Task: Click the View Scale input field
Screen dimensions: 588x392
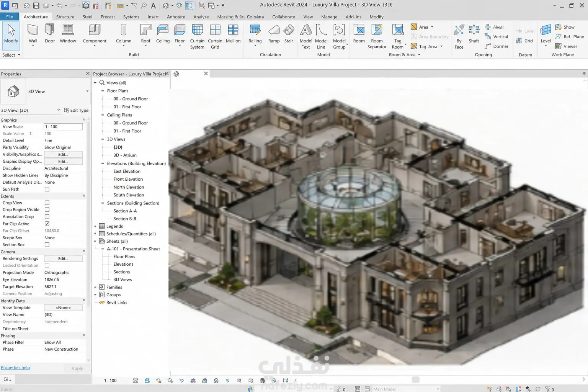Action: click(63, 127)
